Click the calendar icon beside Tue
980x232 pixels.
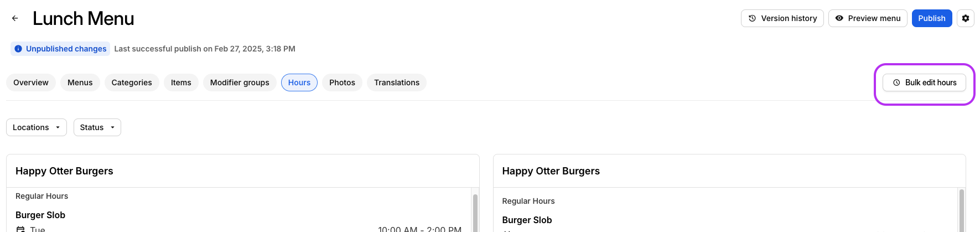[20, 229]
